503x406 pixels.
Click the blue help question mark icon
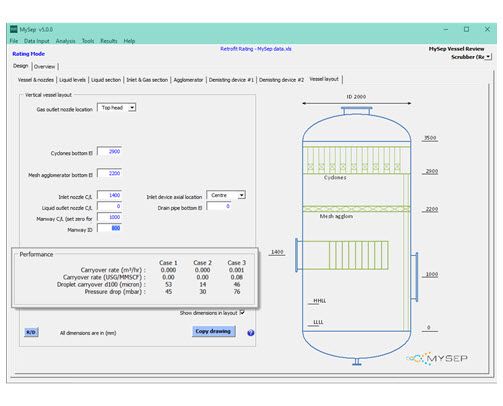point(251,333)
